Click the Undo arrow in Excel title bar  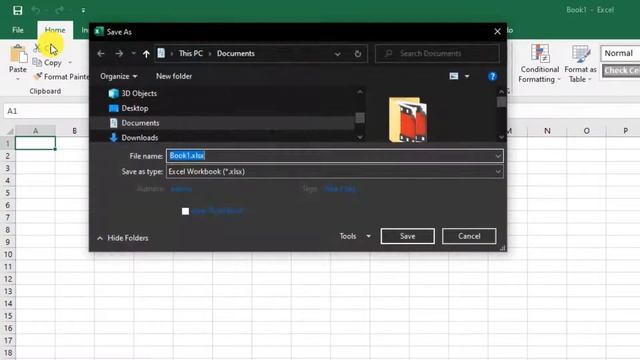pos(36,10)
